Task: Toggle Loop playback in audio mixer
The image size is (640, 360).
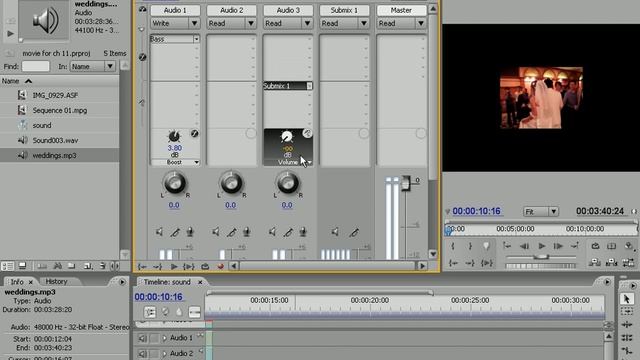Action: (205, 267)
